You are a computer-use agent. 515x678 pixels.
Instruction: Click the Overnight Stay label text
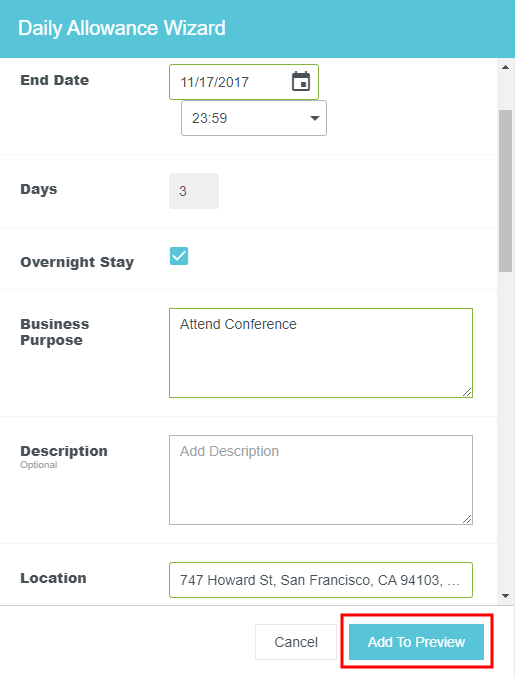tap(77, 262)
